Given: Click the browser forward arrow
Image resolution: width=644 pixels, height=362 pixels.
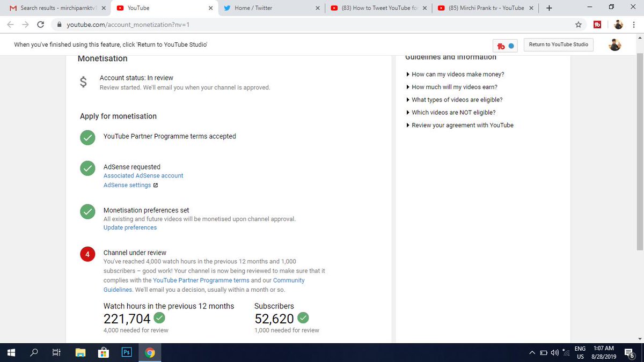Looking at the screenshot, I should tap(25, 25).
